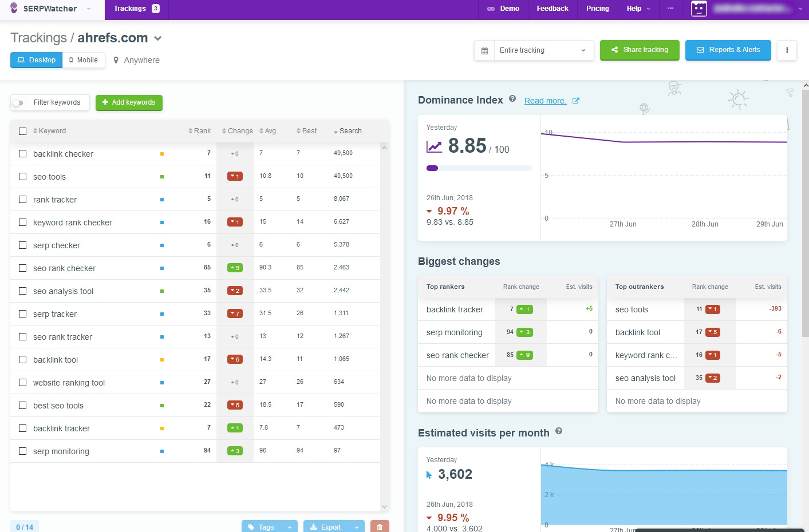Open Pricing in the top menu

[x=598, y=9]
